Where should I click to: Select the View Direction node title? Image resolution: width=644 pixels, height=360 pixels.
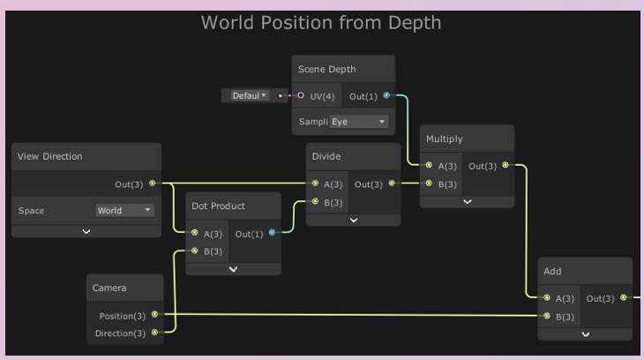point(49,156)
